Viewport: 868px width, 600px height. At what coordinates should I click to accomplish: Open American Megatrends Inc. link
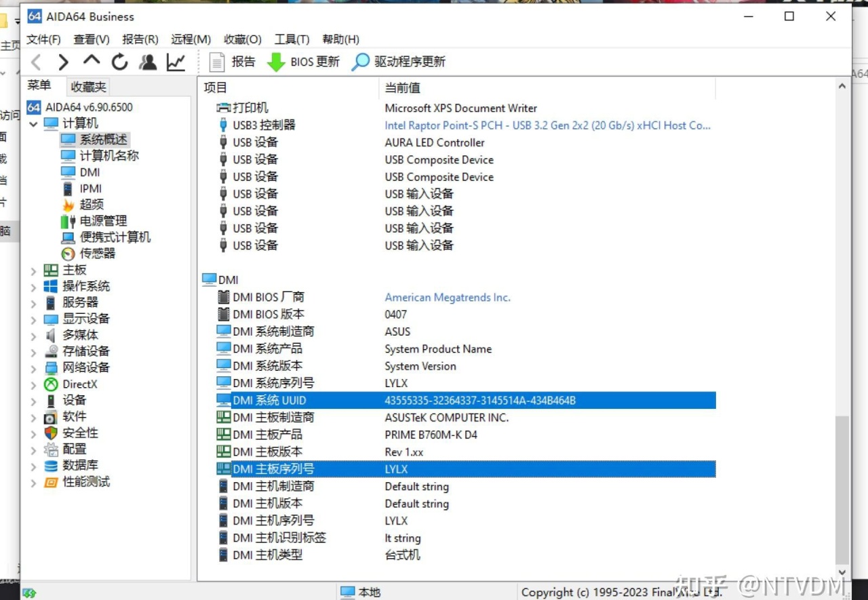[x=448, y=298]
